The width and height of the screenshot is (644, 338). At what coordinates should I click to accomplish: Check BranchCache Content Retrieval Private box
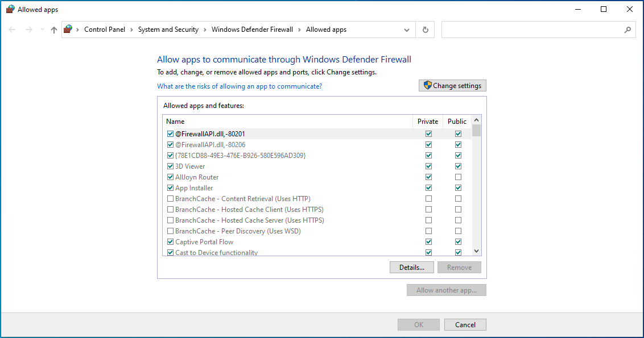coord(428,199)
